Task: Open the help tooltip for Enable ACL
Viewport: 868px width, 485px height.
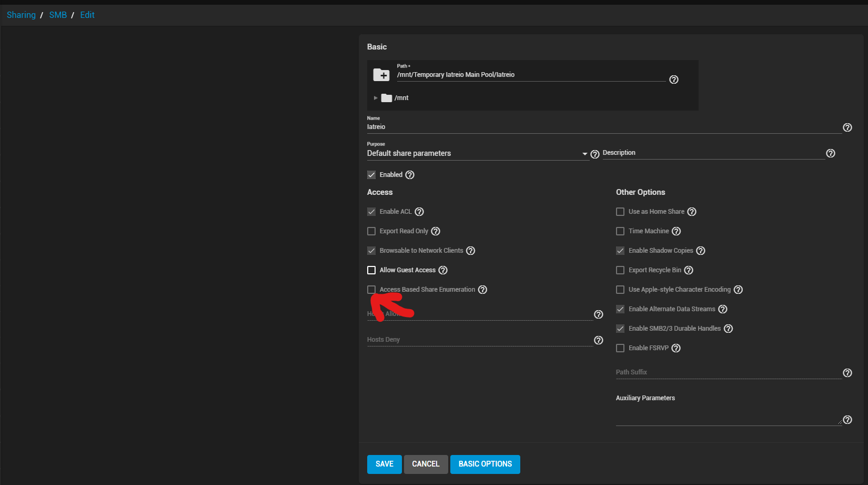Action: 419,212
